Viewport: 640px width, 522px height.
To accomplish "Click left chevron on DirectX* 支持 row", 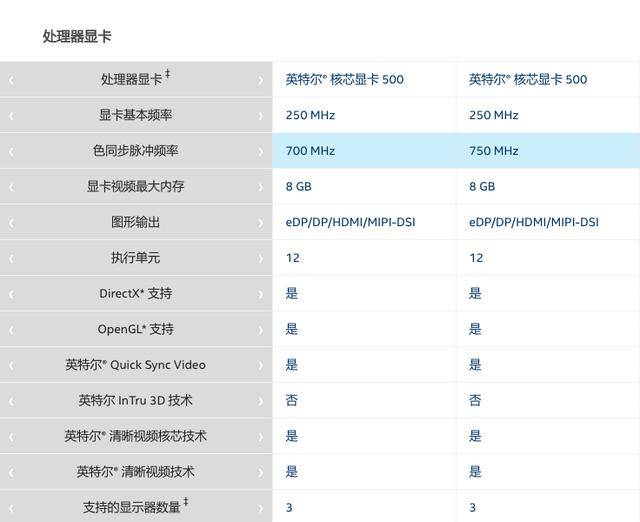I will point(11,294).
